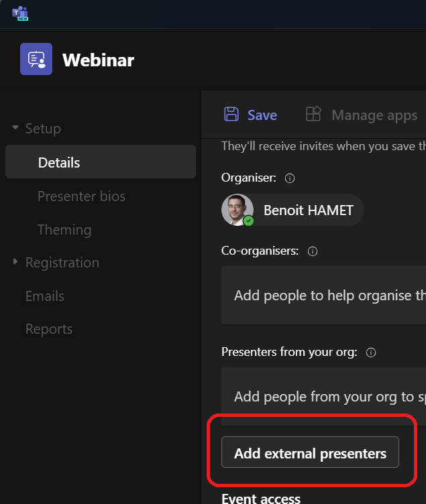426x504 pixels.
Task: Open the Organiser info icon
Action: coord(290,178)
